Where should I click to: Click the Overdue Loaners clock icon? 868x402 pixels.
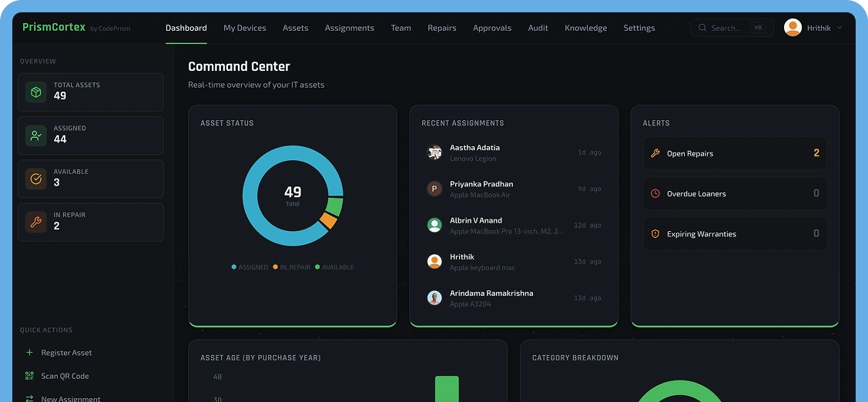tap(655, 193)
